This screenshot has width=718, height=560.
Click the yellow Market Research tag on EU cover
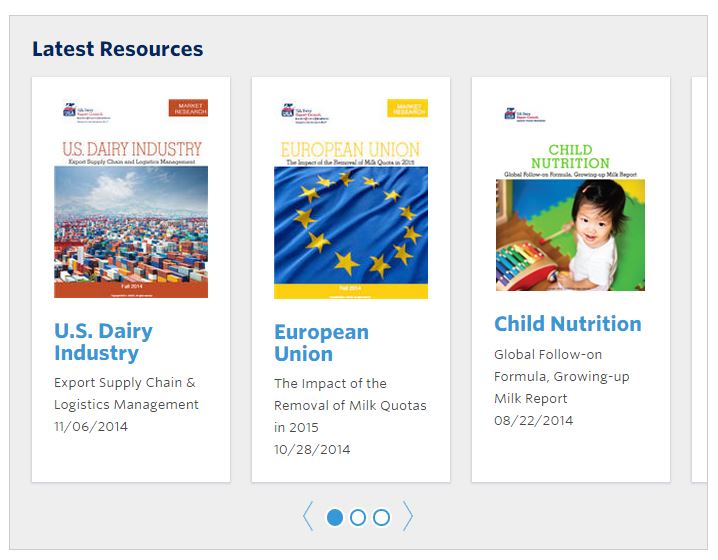pos(407,108)
